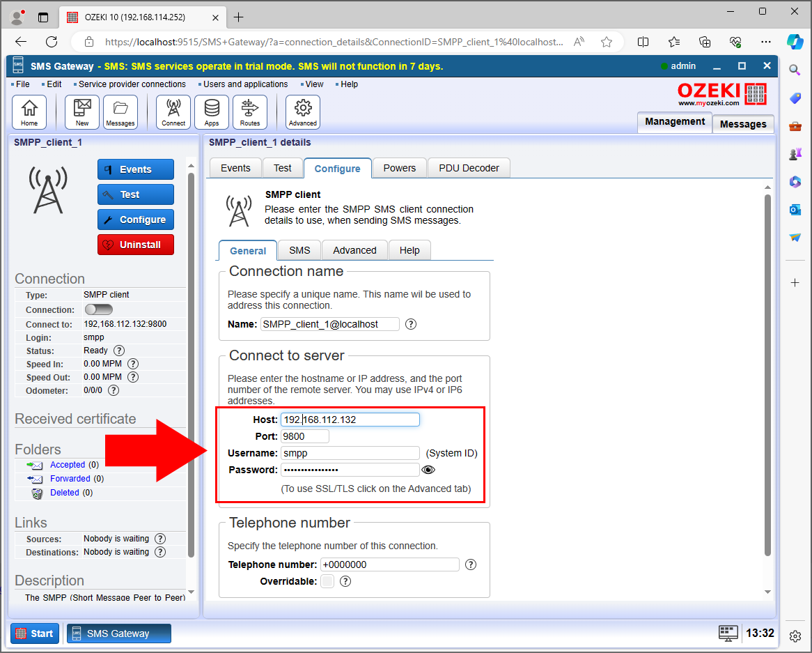Open the Accepted folder link
Image resolution: width=812 pixels, height=653 pixels.
tap(68, 465)
